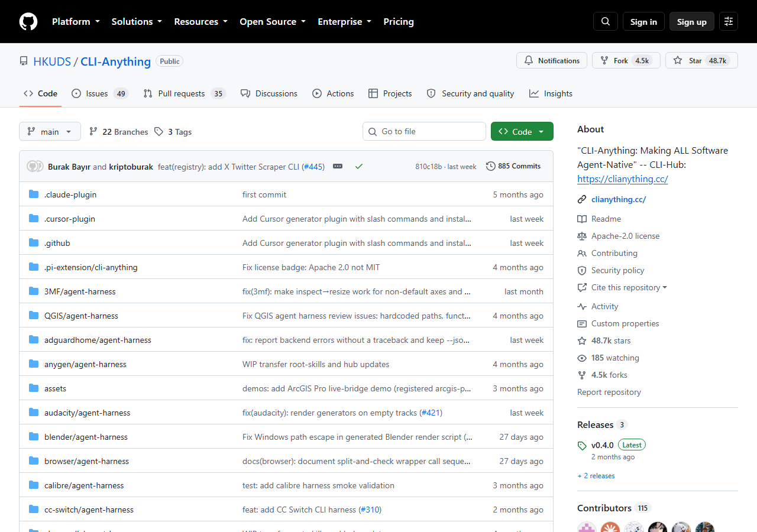Select the Code tab

pyautogui.click(x=40, y=93)
